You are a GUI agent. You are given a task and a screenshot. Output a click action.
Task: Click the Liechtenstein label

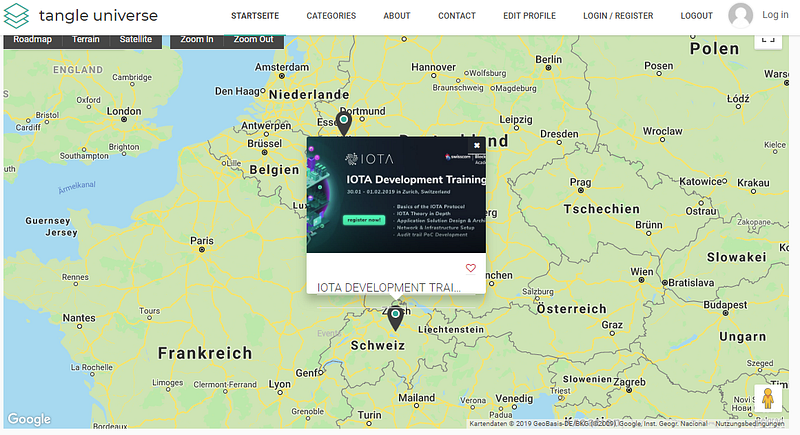451,329
